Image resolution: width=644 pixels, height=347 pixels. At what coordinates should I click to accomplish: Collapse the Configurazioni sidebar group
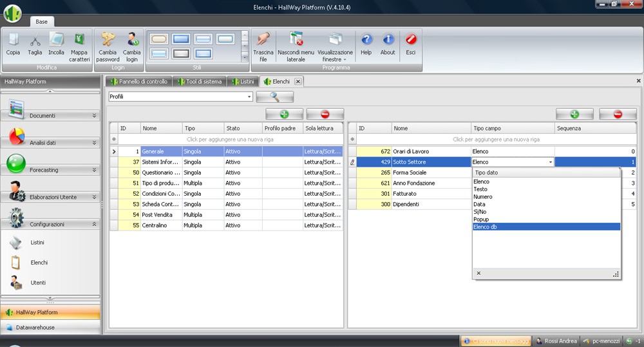(50, 224)
